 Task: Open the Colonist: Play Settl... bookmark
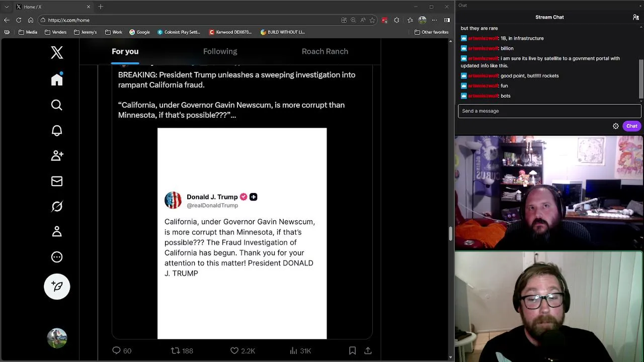pyautogui.click(x=179, y=32)
